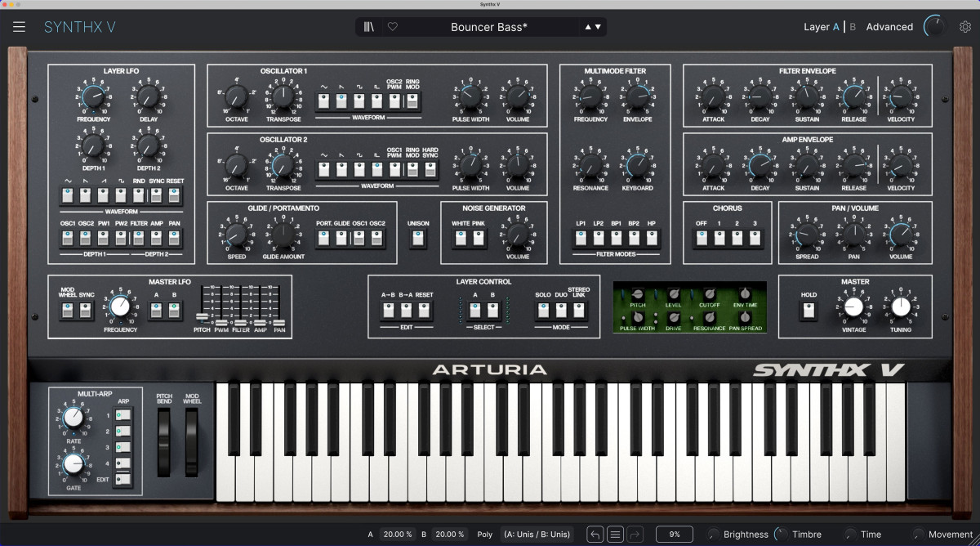The image size is (980, 546).
Task: Click Multi-Arp slot 1 button
Action: 123,416
